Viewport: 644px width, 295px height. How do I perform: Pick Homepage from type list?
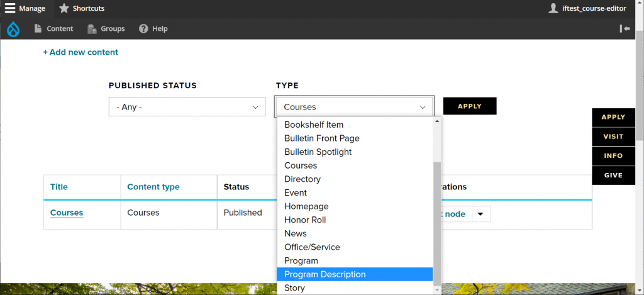pyautogui.click(x=355, y=206)
